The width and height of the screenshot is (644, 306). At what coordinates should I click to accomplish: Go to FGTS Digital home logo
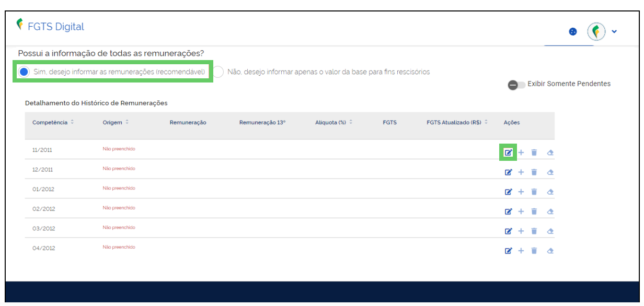(x=50, y=27)
